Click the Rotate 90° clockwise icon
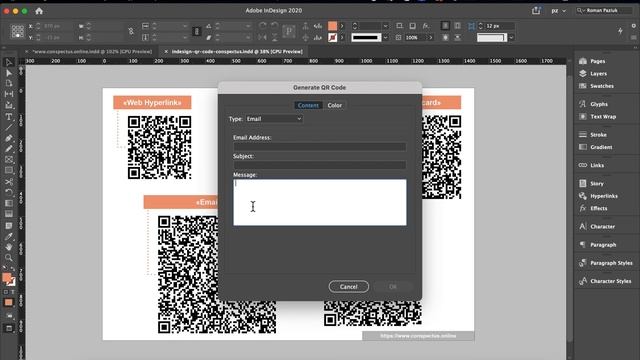 262,26
